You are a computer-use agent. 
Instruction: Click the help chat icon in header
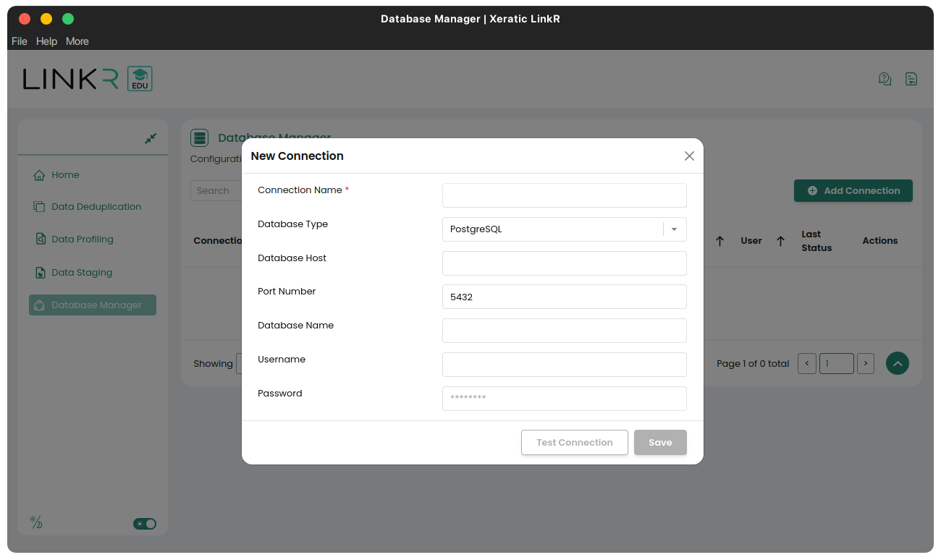885,79
